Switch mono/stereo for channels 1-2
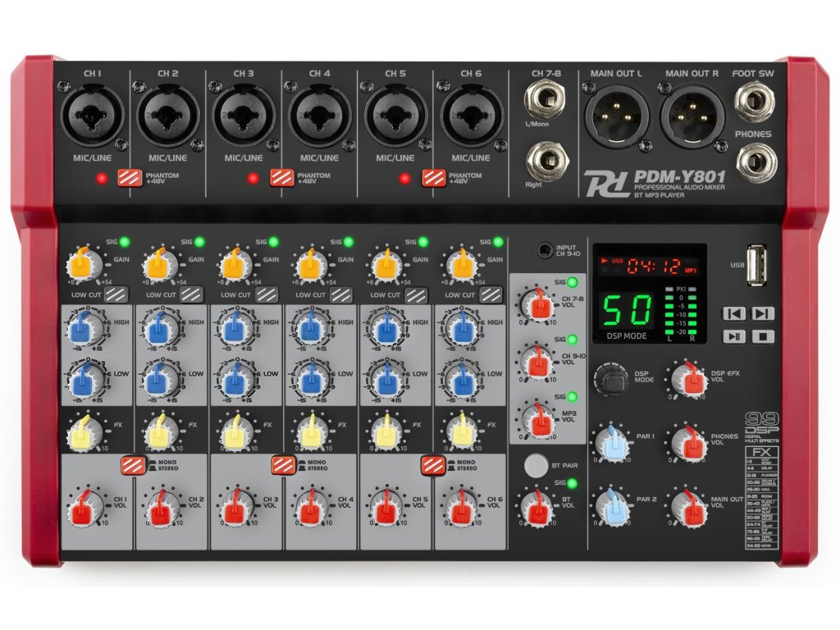 pos(132,464)
